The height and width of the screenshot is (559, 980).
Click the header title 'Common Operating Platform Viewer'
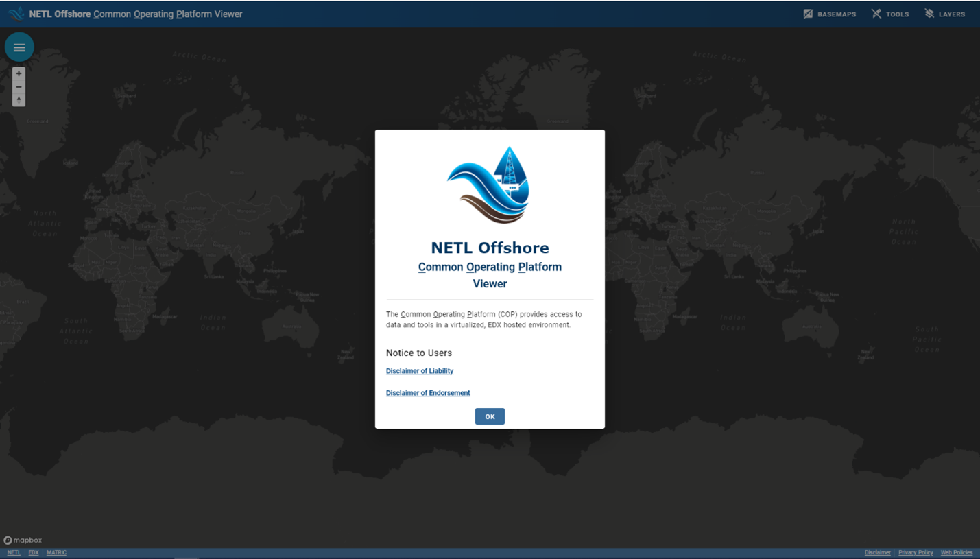coord(168,14)
